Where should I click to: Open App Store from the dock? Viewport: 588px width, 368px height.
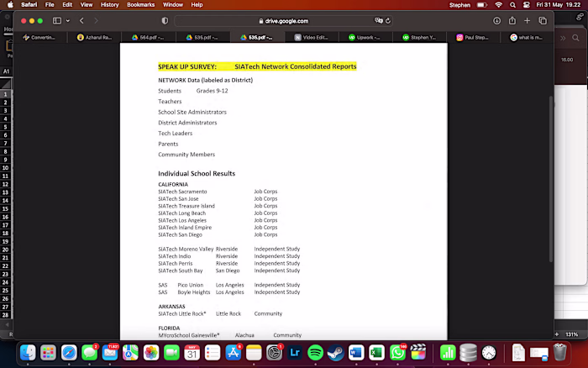[234, 353]
